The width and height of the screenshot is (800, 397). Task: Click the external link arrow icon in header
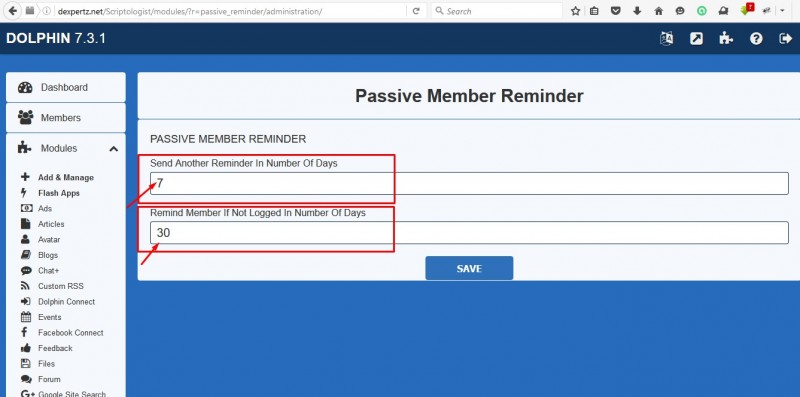coord(696,38)
